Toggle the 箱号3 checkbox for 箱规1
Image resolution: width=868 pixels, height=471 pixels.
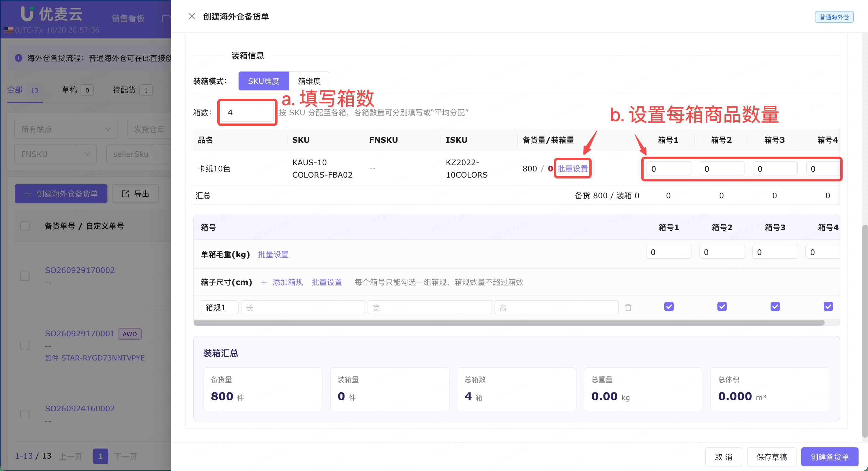[x=775, y=306]
